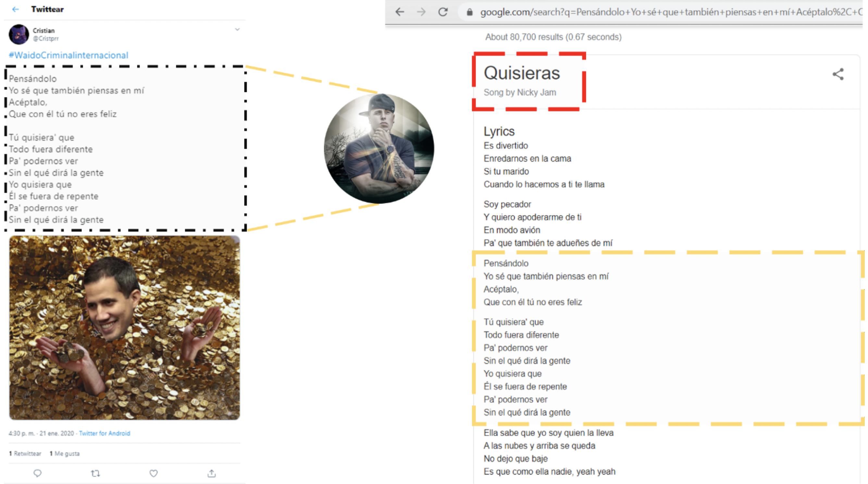Click lyric line 'En modo avión'
Viewport: 868px width, 484px height.
[x=512, y=230]
